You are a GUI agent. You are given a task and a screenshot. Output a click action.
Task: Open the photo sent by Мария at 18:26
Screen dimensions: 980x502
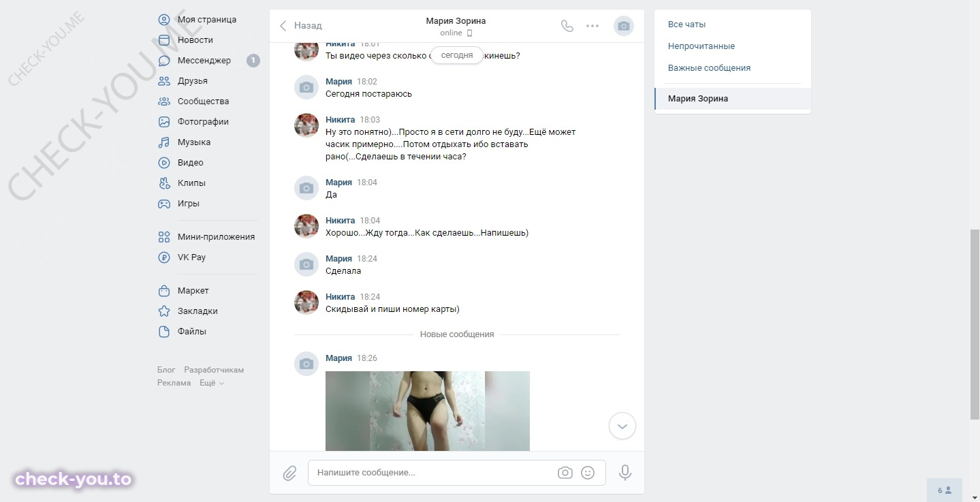(x=428, y=411)
